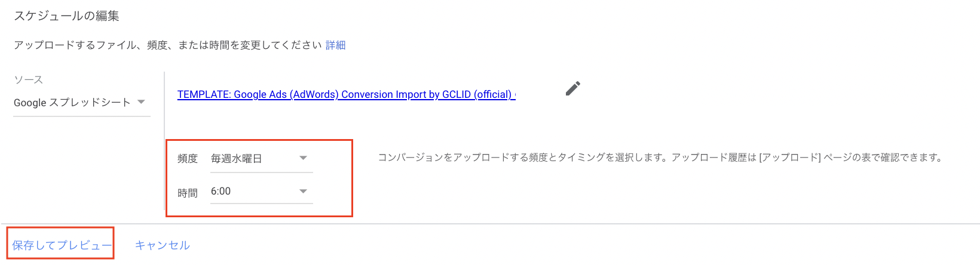Click the アップロードするファイル instruction text
This screenshot has width=980, height=265.
click(168, 45)
